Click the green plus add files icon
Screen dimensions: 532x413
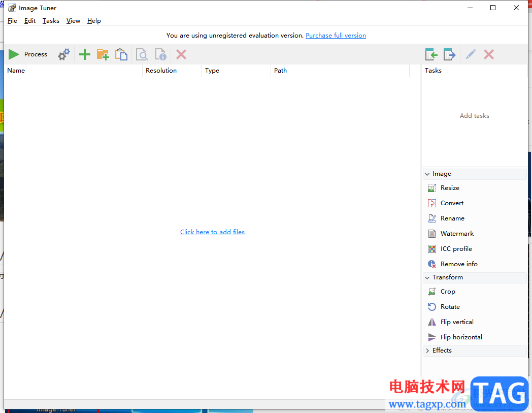[84, 54]
